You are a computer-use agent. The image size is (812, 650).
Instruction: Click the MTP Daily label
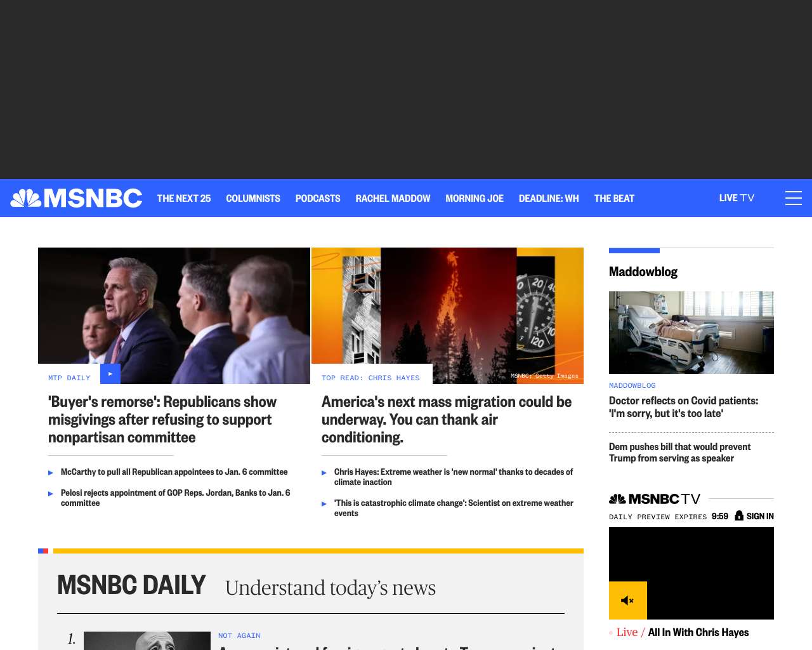[69, 378]
